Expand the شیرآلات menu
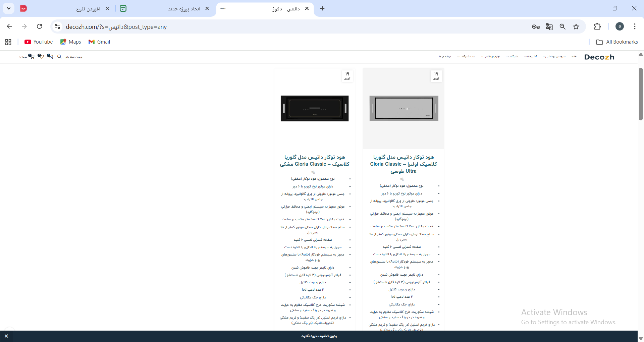644x342 pixels. pyautogui.click(x=513, y=57)
